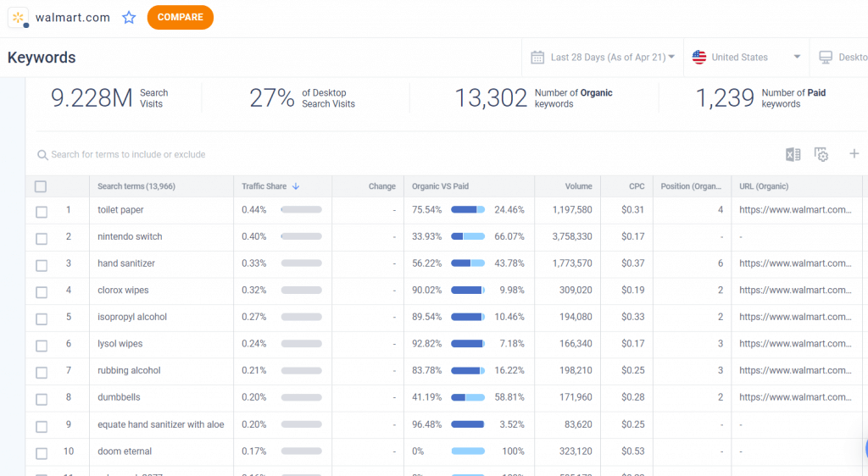Click the 'isopropyl alcohol' search term
The height and width of the screenshot is (476, 868).
131,317
